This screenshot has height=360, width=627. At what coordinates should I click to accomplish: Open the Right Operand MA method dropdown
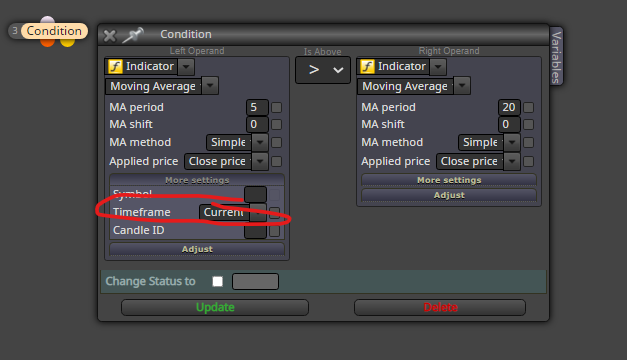tap(512, 142)
